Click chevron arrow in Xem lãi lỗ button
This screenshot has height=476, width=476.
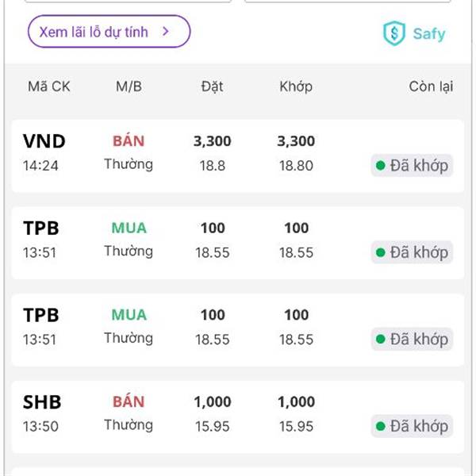166,31
